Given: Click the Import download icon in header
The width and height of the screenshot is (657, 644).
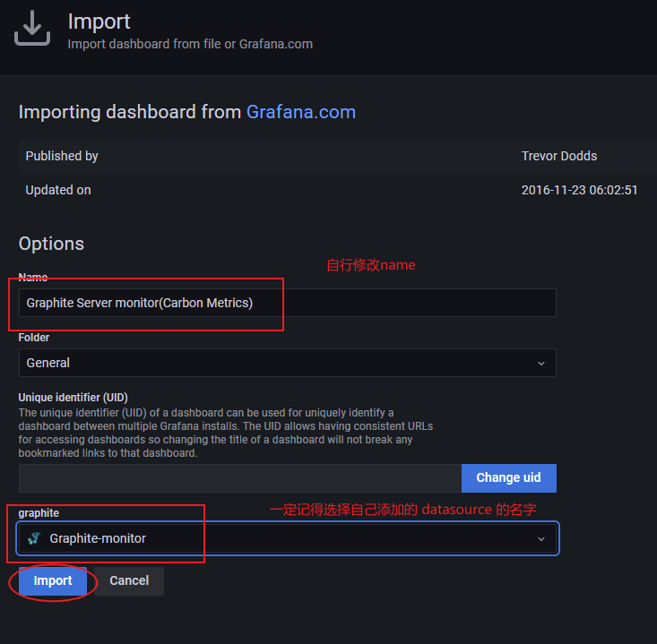Looking at the screenshot, I should pyautogui.click(x=32, y=29).
